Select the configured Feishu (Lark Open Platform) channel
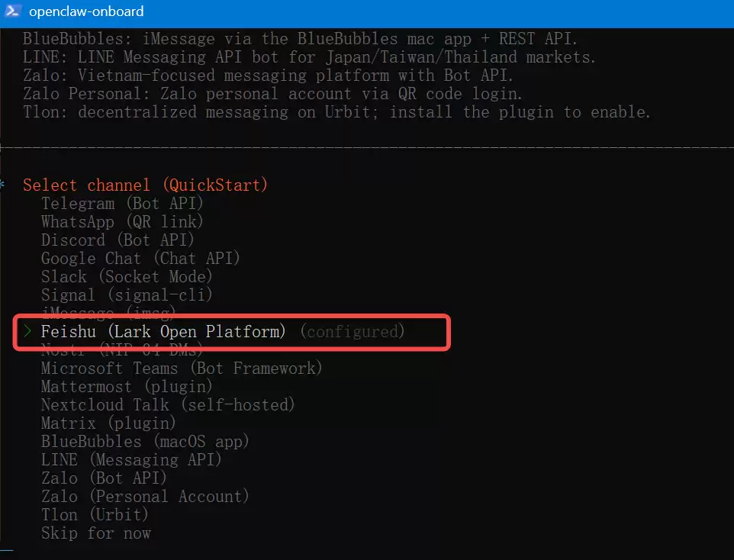 (x=163, y=332)
